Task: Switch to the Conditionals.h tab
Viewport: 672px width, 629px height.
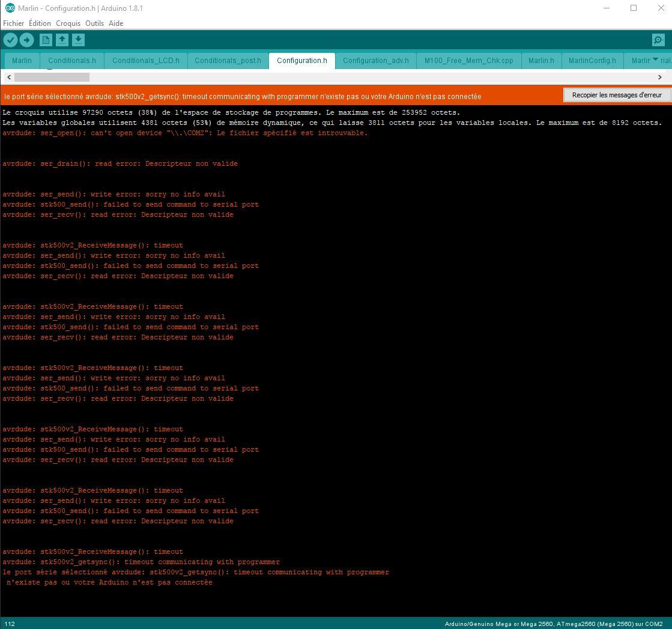Action: tap(72, 61)
